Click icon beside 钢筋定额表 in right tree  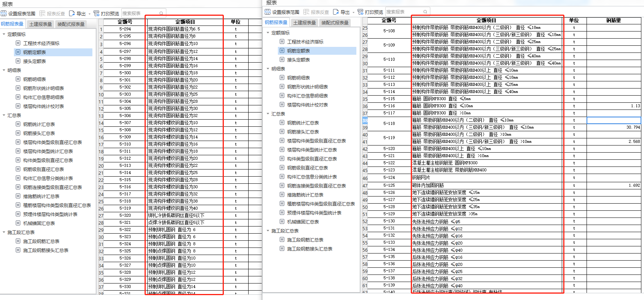(282, 51)
